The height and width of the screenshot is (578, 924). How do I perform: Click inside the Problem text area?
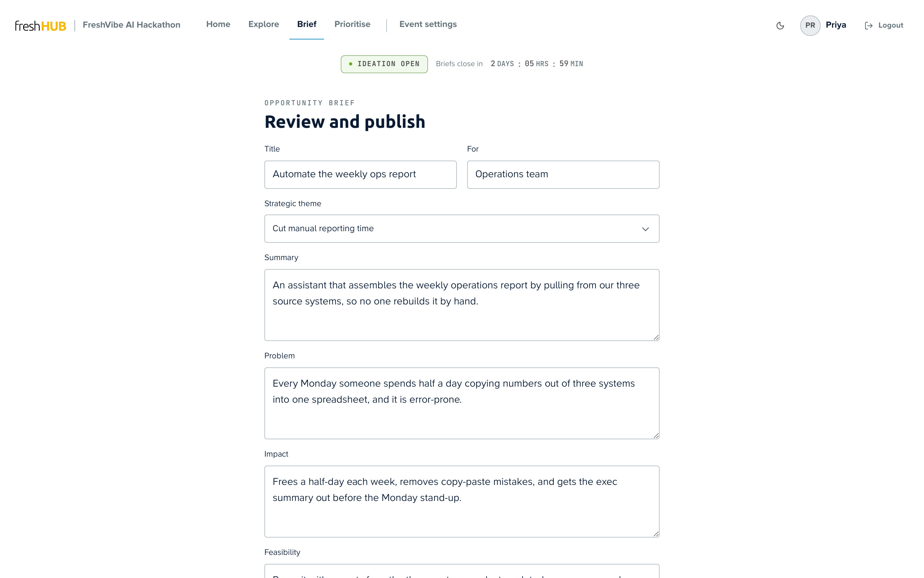tap(462, 403)
